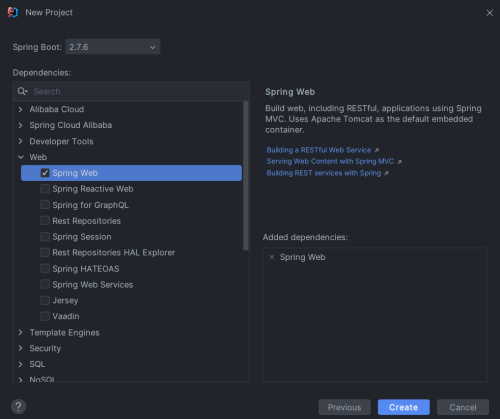
Task: Click the Previous button
Action: 345,407
